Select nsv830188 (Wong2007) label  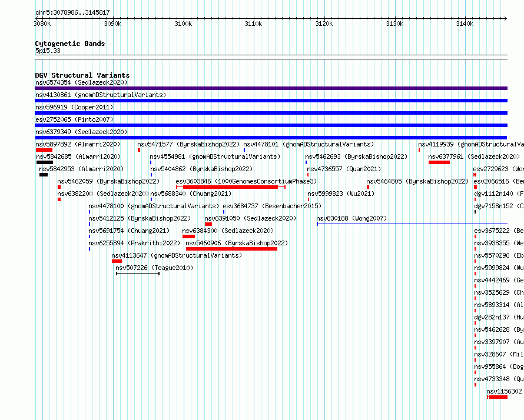(351, 218)
